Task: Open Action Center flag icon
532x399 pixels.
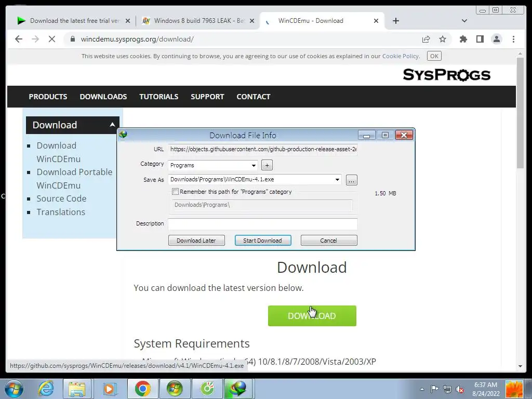Action: tap(434, 389)
